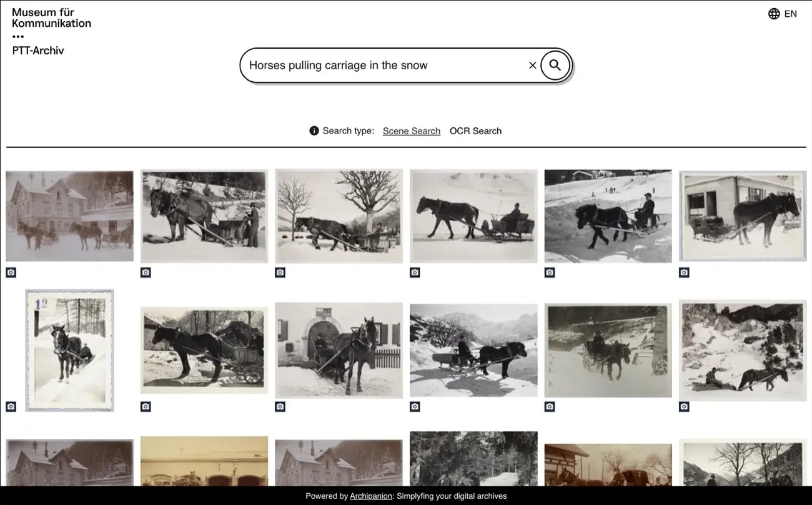Switch to OCR Search

(x=475, y=131)
